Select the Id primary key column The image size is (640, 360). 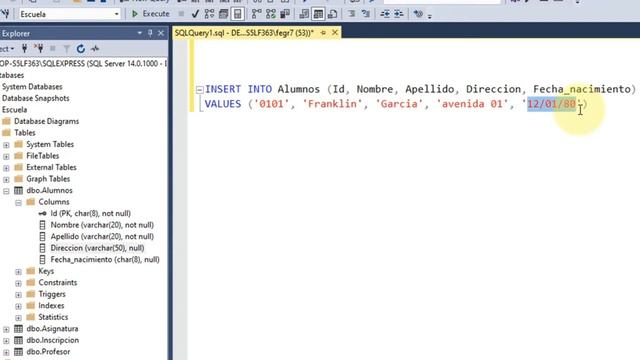90,213
